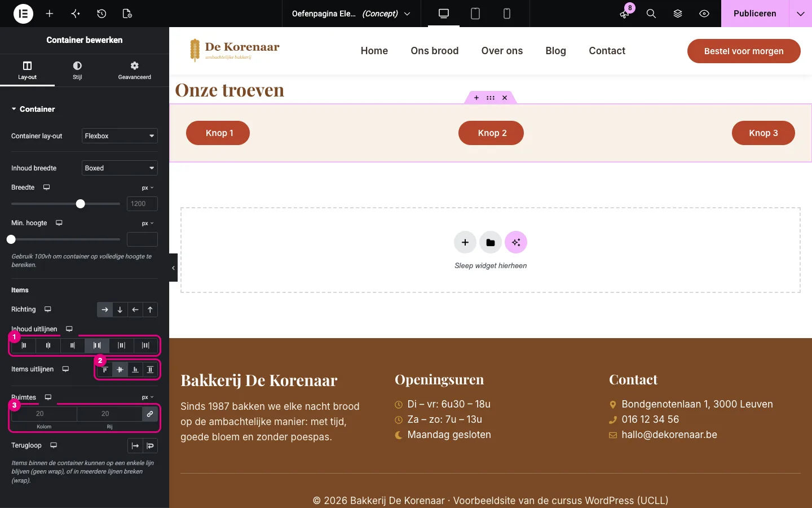The height and width of the screenshot is (508, 812).
Task: Open the Elementor logo menu
Action: coord(23,14)
